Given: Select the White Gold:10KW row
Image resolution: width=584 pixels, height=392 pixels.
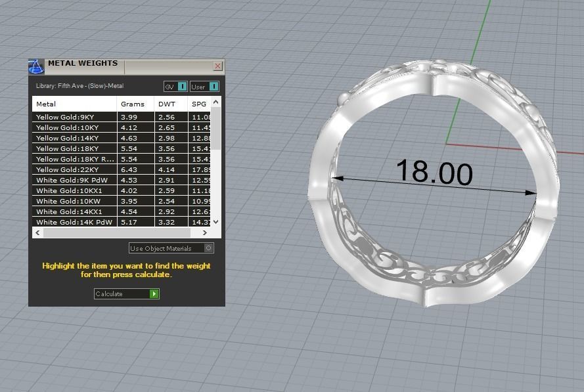Looking at the screenshot, I should (x=122, y=201).
